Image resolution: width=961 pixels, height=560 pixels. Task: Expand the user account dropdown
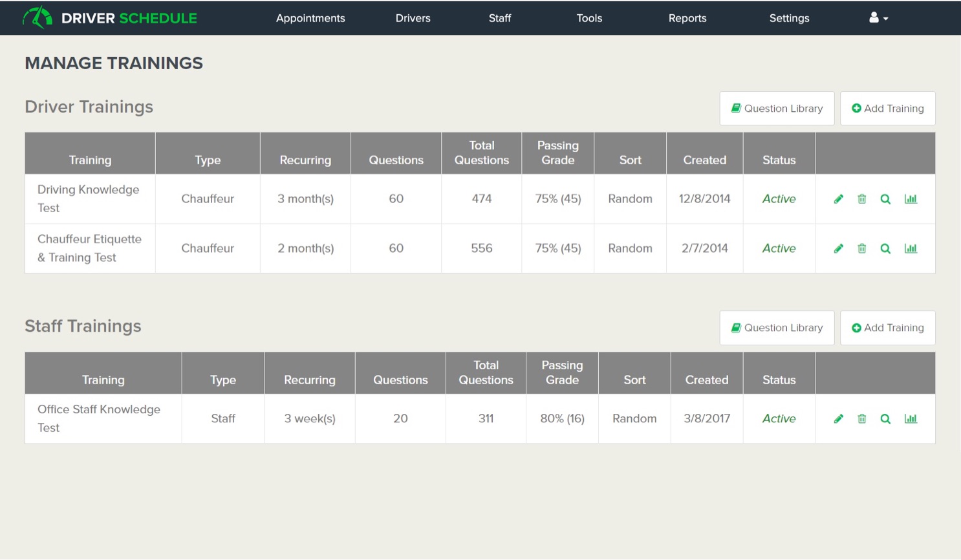(878, 18)
